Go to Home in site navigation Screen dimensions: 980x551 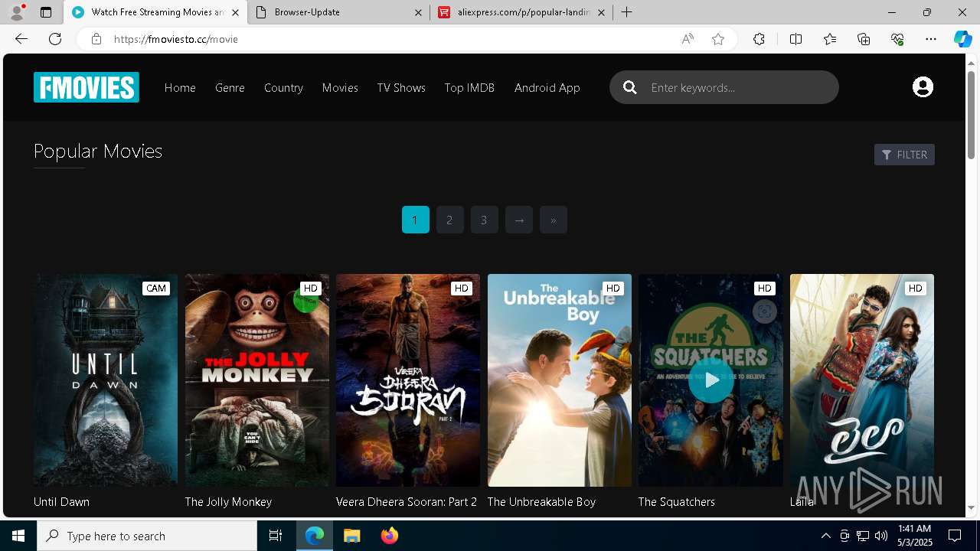[180, 88]
